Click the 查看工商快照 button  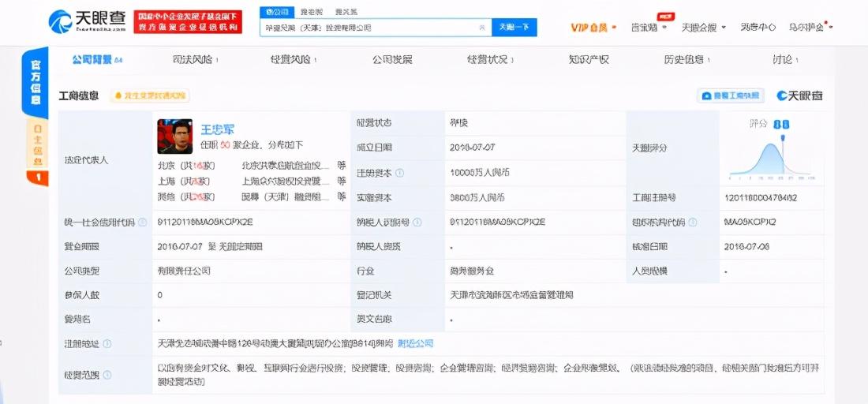[730, 95]
